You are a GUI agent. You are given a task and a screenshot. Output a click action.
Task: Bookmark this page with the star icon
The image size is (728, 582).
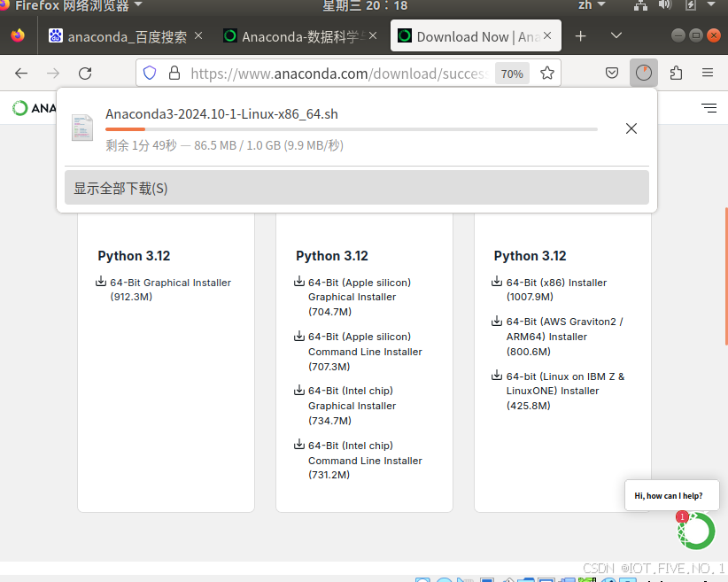(x=547, y=73)
